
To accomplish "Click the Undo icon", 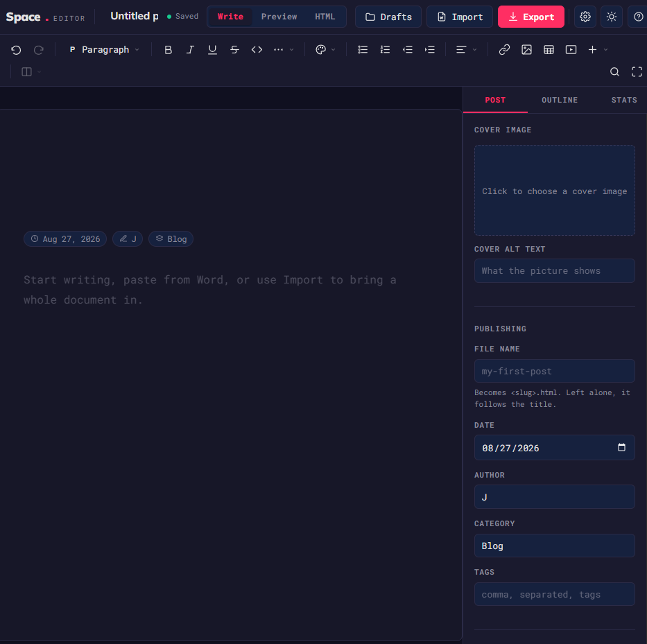I will coord(16,50).
